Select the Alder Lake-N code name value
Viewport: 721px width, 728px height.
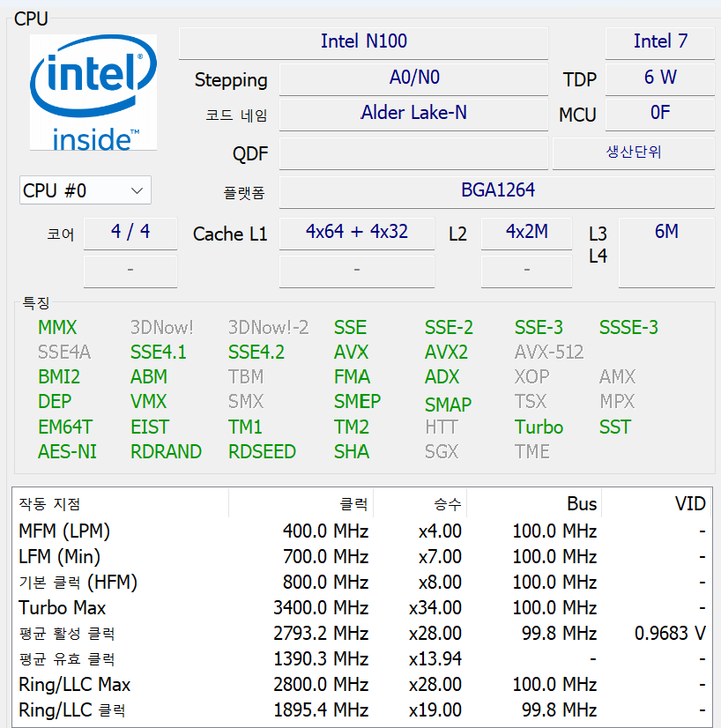pyautogui.click(x=413, y=114)
